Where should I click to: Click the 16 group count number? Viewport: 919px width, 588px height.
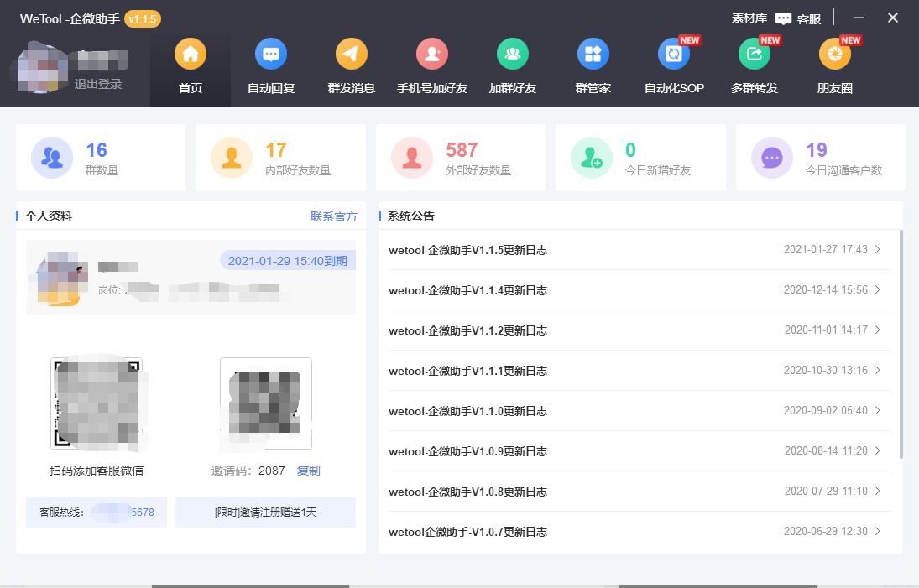pos(97,150)
